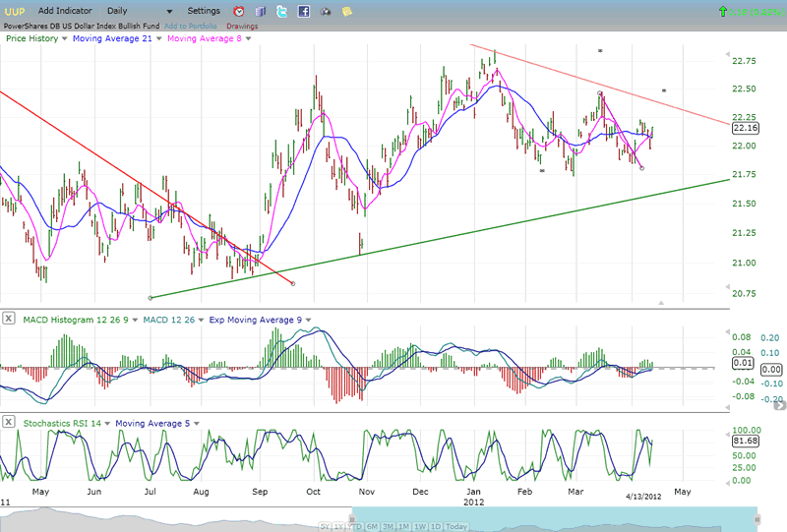The height and width of the screenshot is (532, 787).
Task: Open MACD Histogram 12 26 9 dropdown
Action: click(136, 320)
